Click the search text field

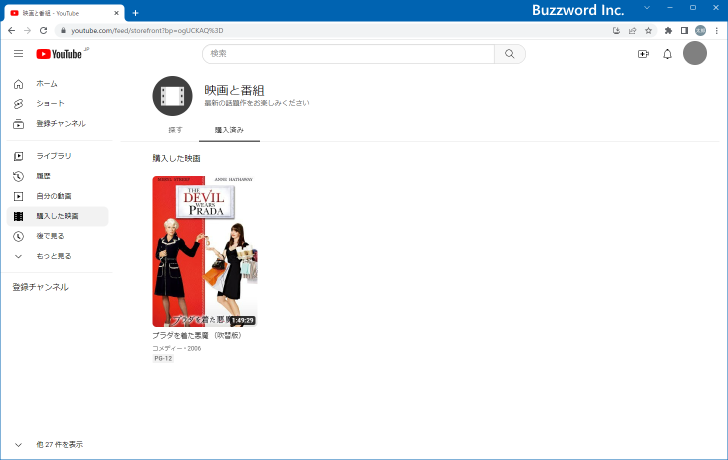click(x=349, y=54)
